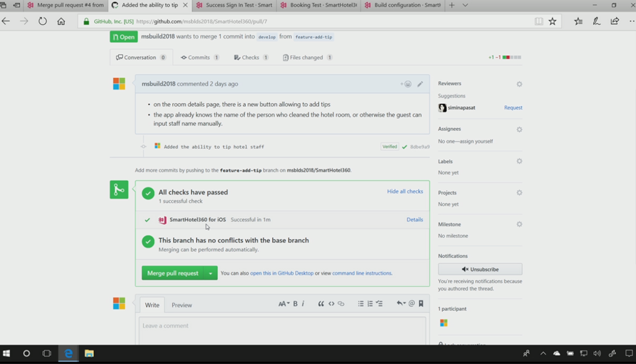Request review from siminapasat
The height and width of the screenshot is (364, 636).
tap(513, 107)
